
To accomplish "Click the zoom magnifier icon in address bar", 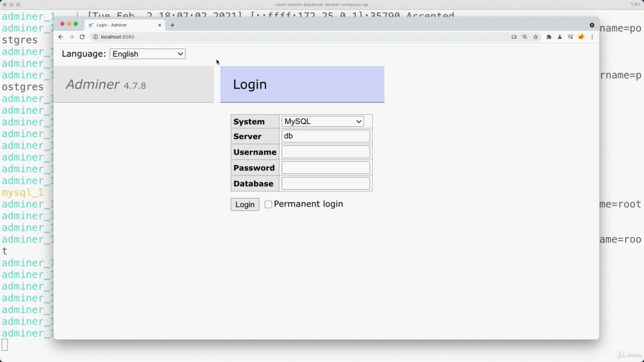I will 525,37.
